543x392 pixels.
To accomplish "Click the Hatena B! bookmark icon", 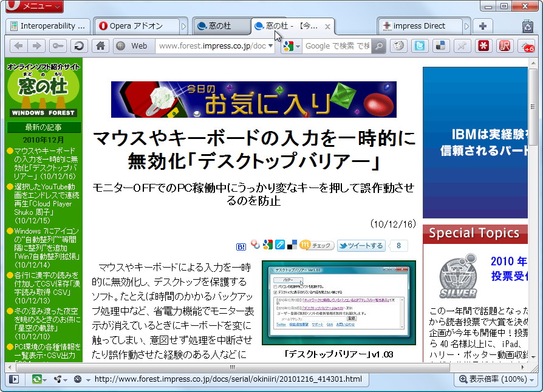I will point(241,247).
